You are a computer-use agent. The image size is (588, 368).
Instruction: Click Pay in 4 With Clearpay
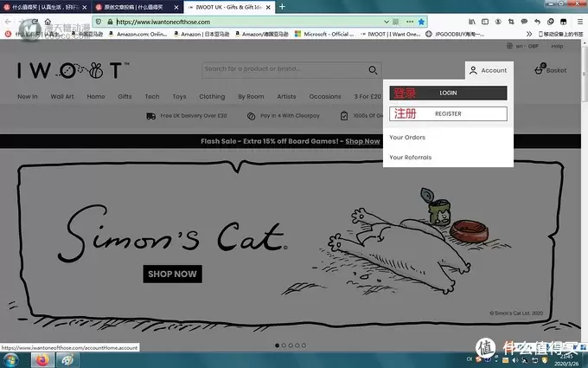[283, 116]
